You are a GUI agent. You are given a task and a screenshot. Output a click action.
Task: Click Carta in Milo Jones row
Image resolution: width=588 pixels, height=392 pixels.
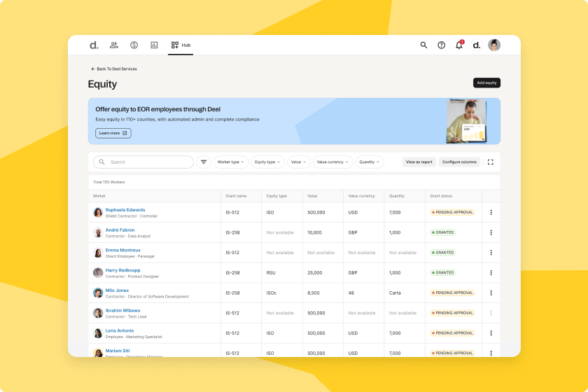[395, 293]
